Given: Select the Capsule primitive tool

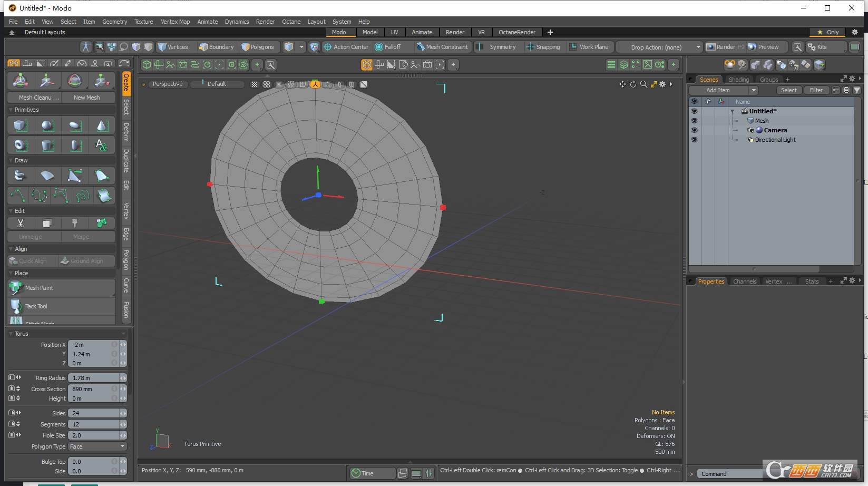Looking at the screenshot, I should tap(75, 145).
